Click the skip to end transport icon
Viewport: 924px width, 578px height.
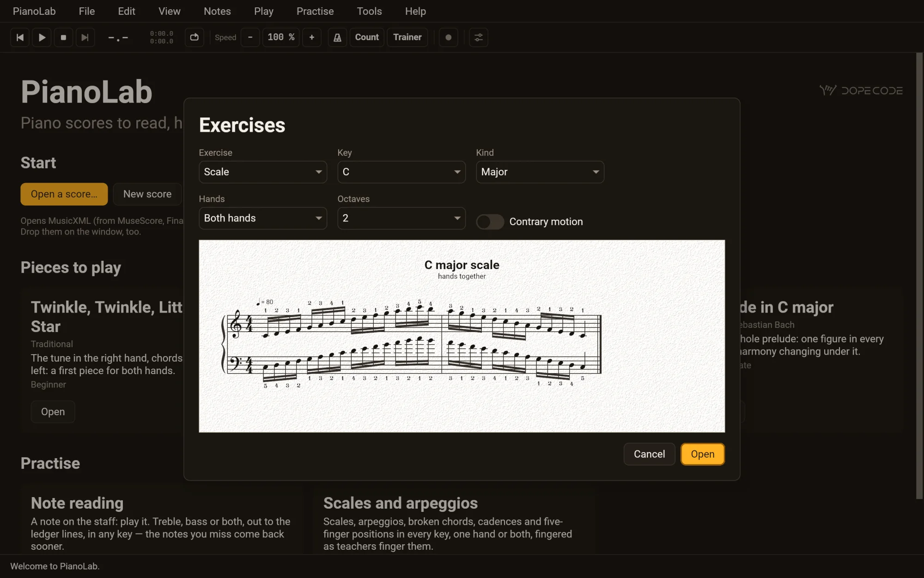click(85, 37)
